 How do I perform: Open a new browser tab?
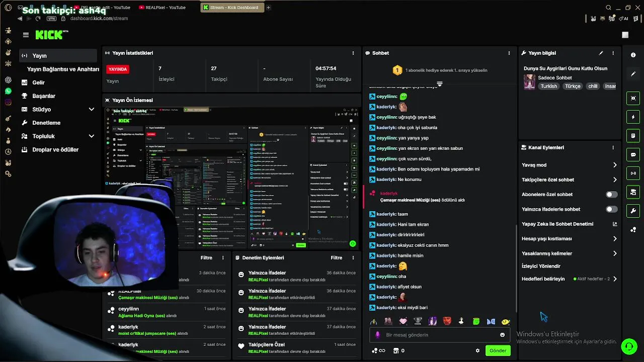[268, 8]
